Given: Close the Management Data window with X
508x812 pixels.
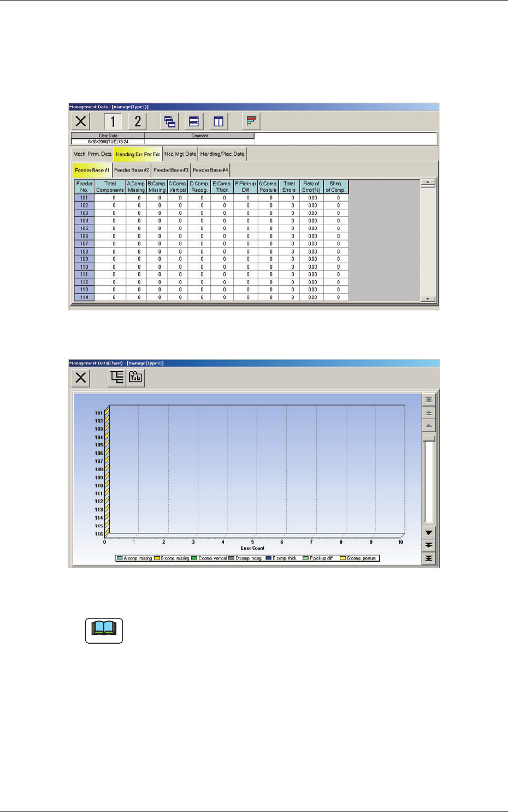Looking at the screenshot, I should [x=81, y=121].
